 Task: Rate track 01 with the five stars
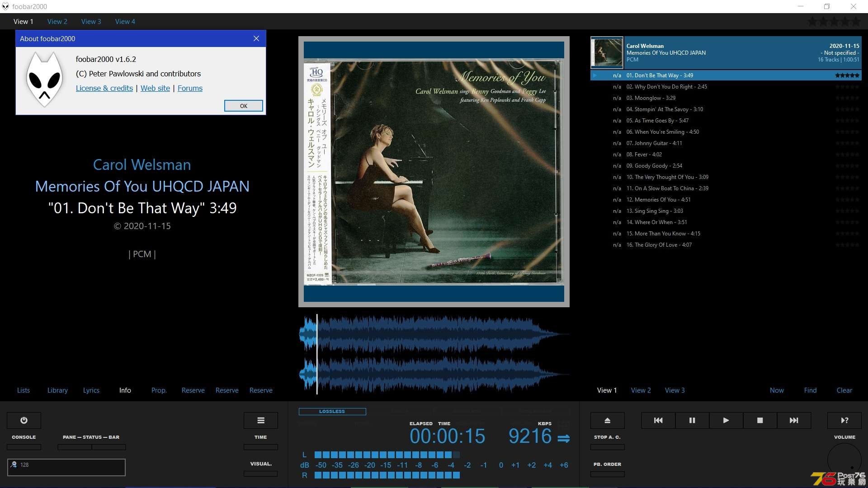tap(847, 75)
